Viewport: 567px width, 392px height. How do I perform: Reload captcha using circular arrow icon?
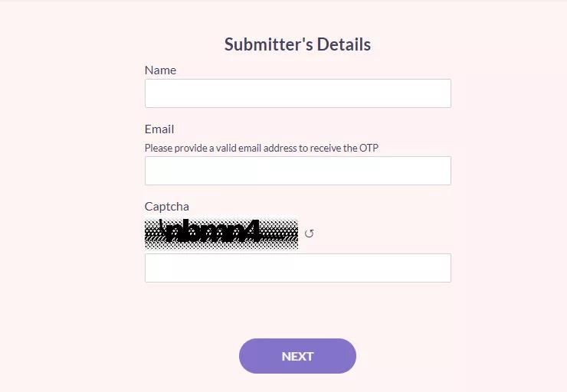pos(309,234)
